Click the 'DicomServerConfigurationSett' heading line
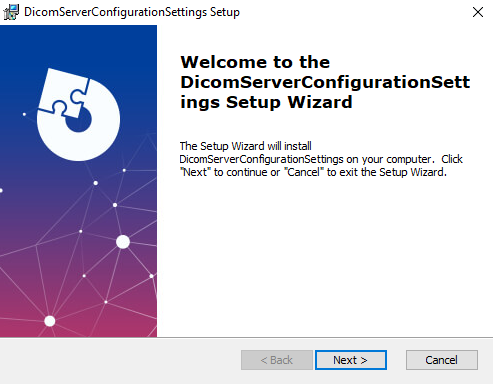Image resolution: width=493 pixels, height=384 pixels. pos(325,82)
